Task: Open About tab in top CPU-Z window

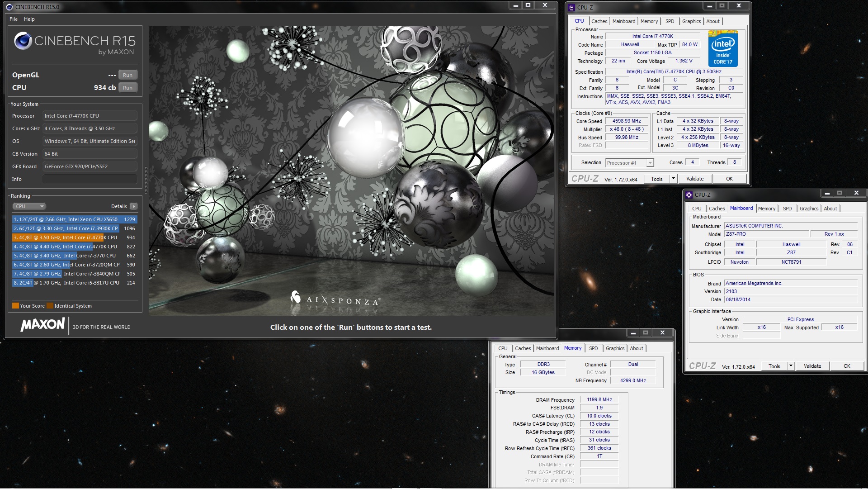Action: coord(713,21)
